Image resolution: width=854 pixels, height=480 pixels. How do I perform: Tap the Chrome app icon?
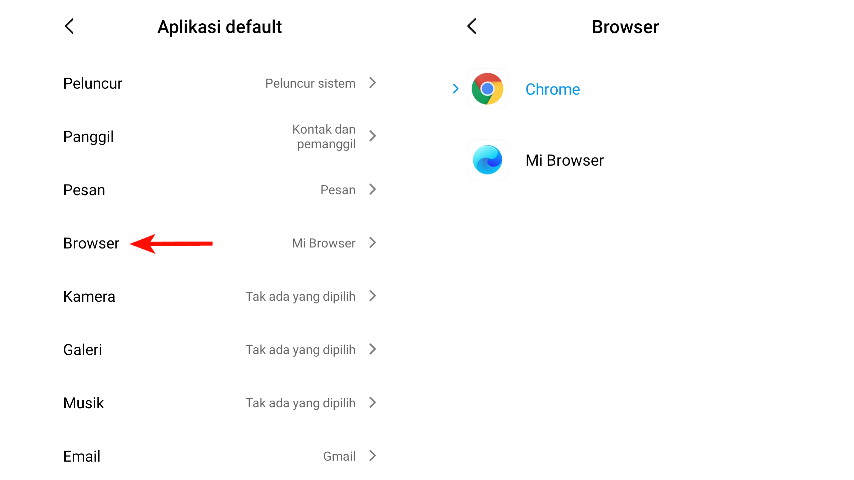(487, 89)
